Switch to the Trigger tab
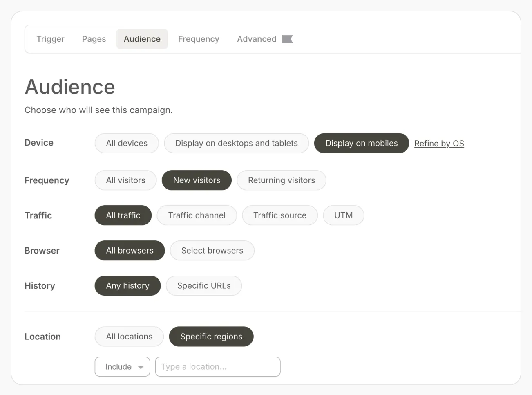Image resolution: width=532 pixels, height=395 pixels. 50,39
